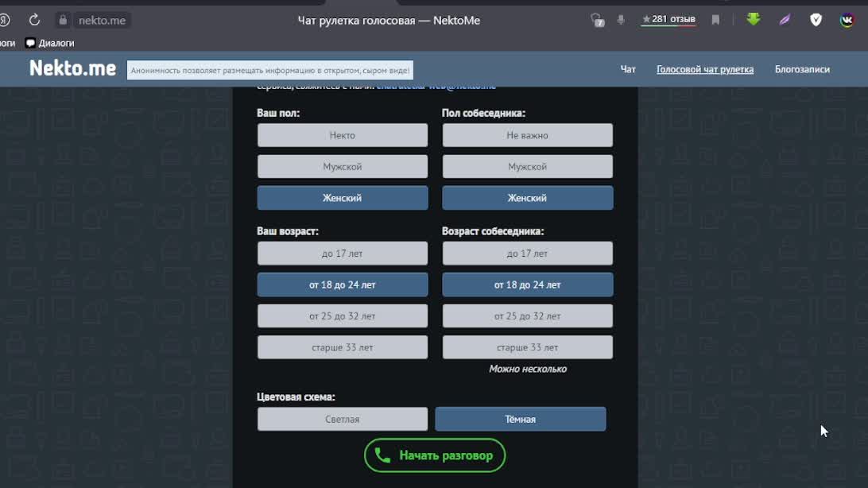Choose your age от 25 до 32 лет
This screenshot has height=488, width=868.
click(342, 316)
